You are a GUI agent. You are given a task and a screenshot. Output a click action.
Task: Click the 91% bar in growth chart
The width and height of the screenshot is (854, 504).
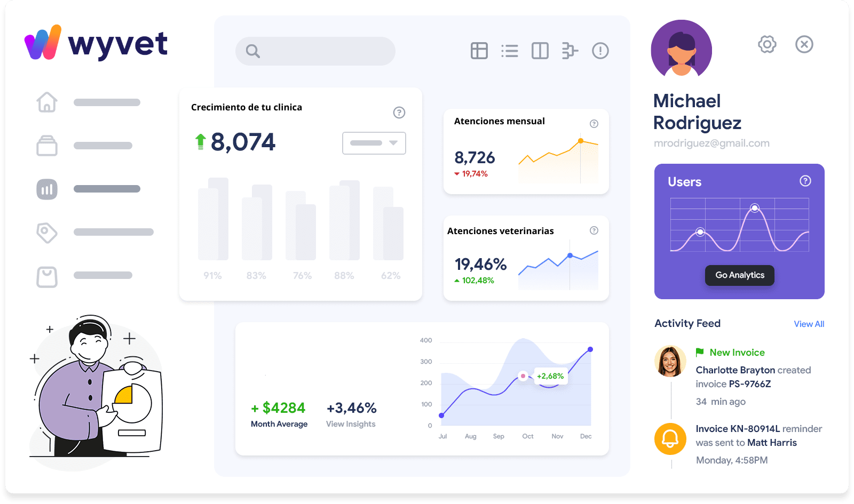213,219
